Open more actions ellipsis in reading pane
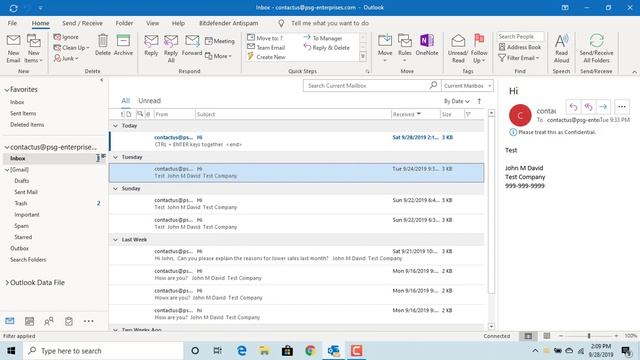Viewport: 640px width, 360px height. click(622, 107)
